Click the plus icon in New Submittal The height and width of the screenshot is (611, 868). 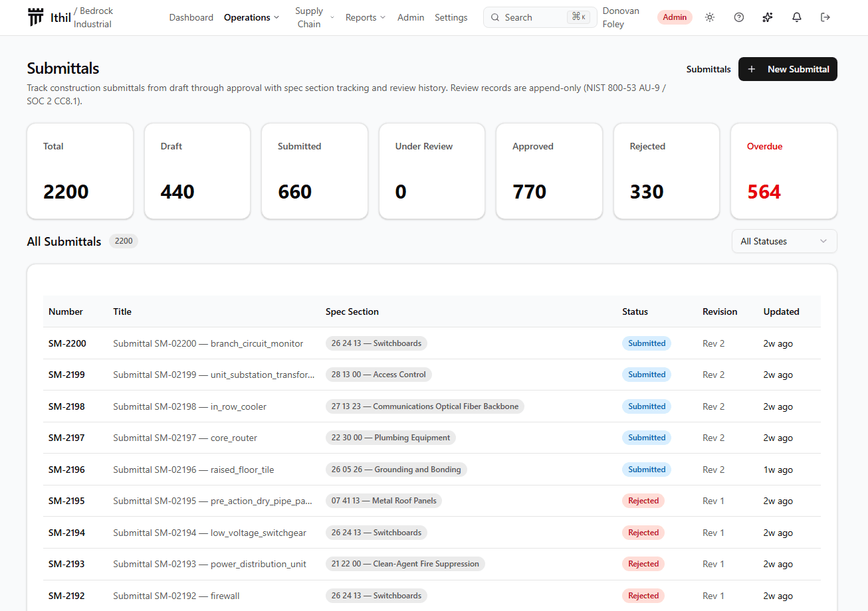pyautogui.click(x=752, y=69)
